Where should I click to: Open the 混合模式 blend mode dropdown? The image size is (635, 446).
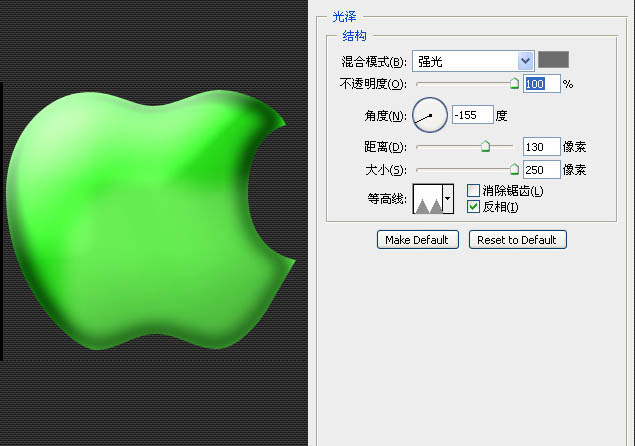pyautogui.click(x=473, y=61)
